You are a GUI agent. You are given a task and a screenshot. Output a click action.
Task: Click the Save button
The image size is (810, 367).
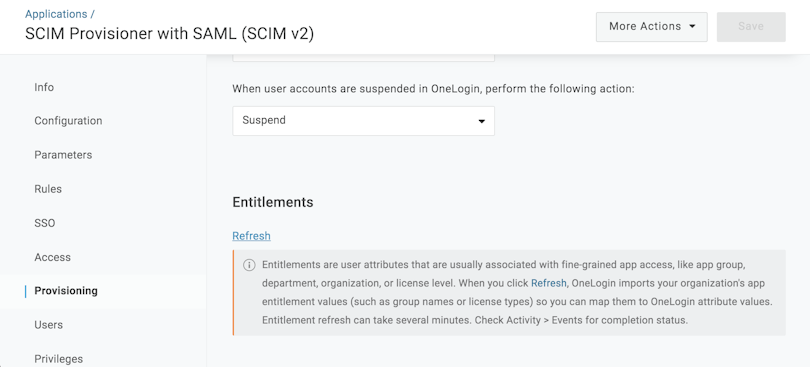(x=751, y=27)
